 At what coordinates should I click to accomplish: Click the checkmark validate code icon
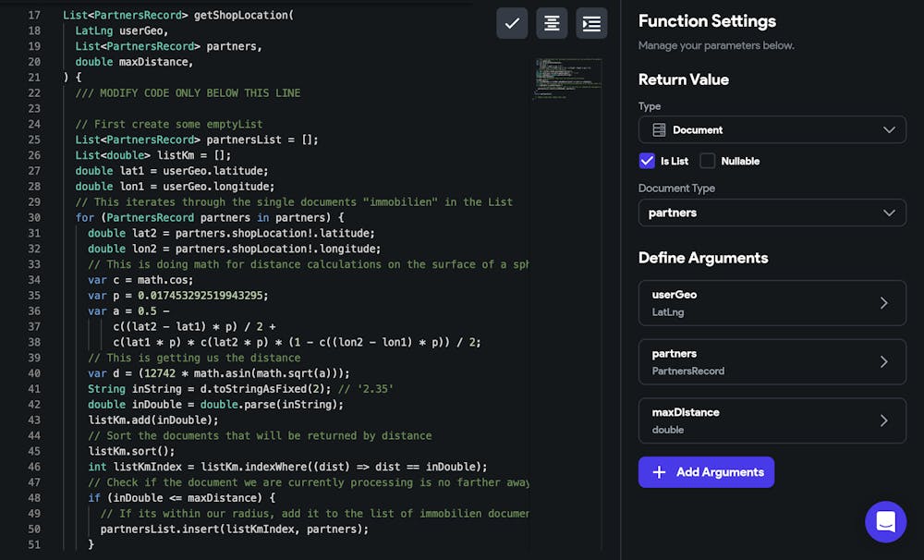[x=512, y=23]
